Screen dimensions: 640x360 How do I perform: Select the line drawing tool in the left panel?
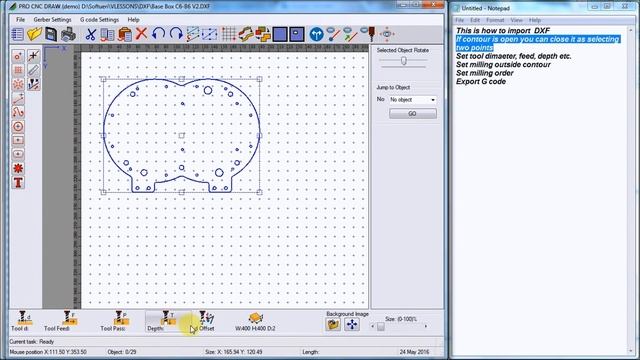pyautogui.click(x=18, y=98)
